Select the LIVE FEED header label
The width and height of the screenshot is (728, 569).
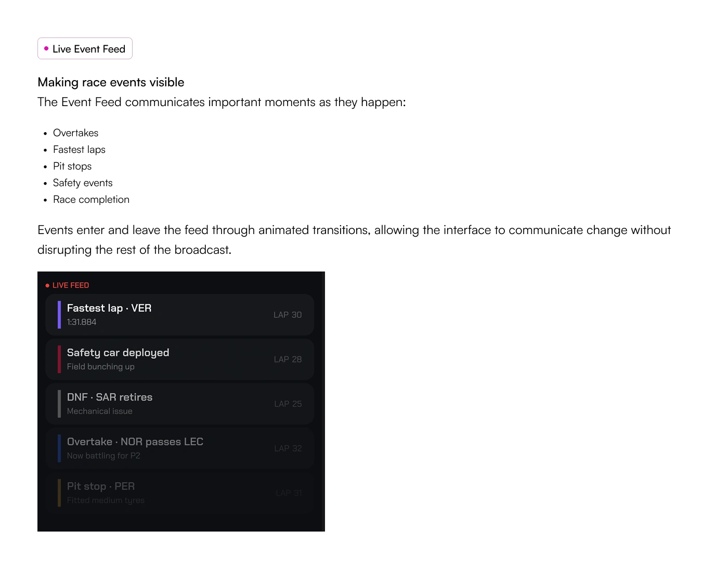tap(71, 286)
